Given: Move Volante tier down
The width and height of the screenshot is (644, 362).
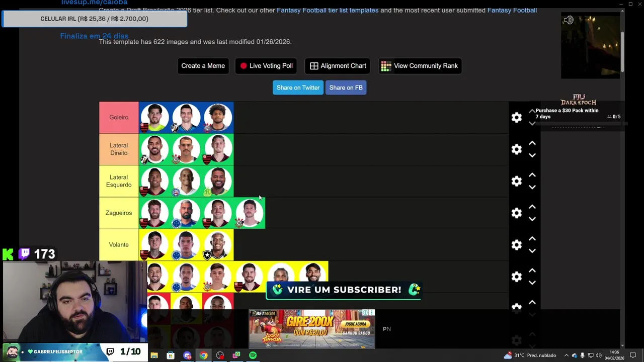Looking at the screenshot, I should coord(532,251).
